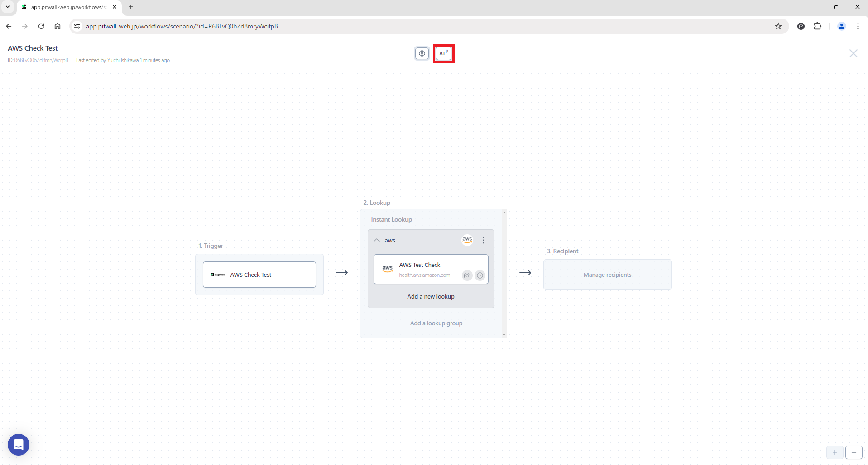This screenshot has height=465, width=868.
Task: Click Add a new lookup
Action: click(431, 296)
